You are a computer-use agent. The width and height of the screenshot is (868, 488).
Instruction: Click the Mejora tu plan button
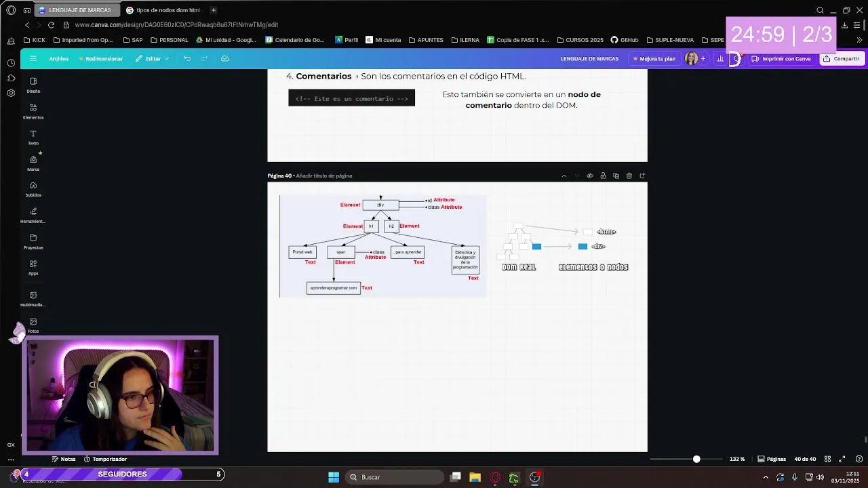(x=654, y=59)
